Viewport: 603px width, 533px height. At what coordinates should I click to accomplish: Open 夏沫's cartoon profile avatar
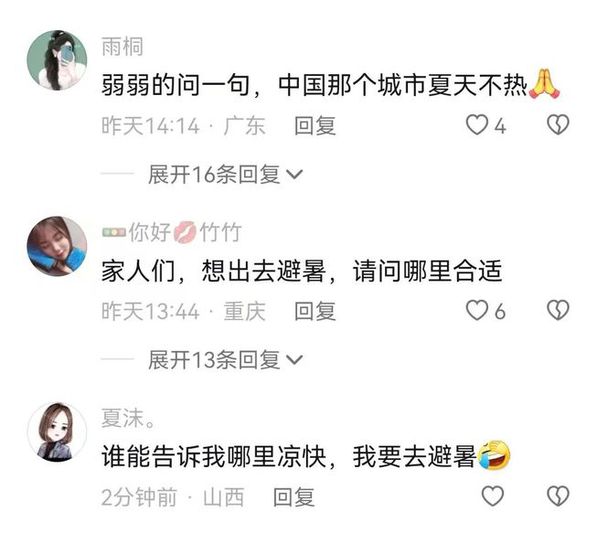57,432
